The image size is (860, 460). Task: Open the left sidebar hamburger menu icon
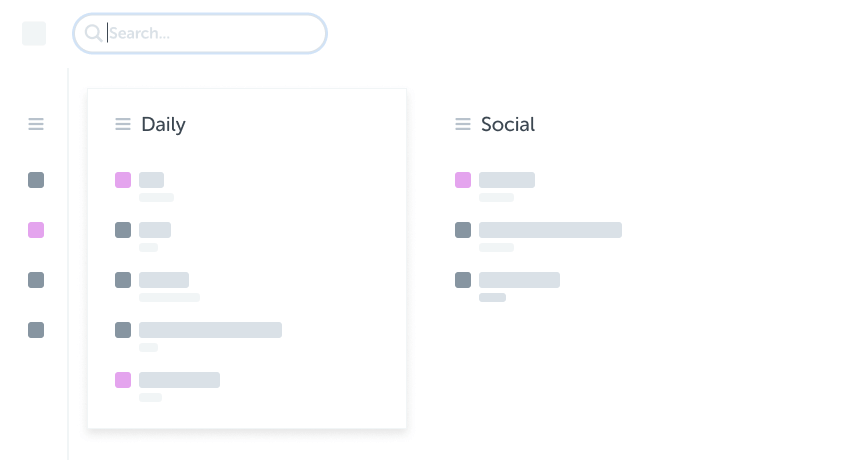[x=36, y=124]
